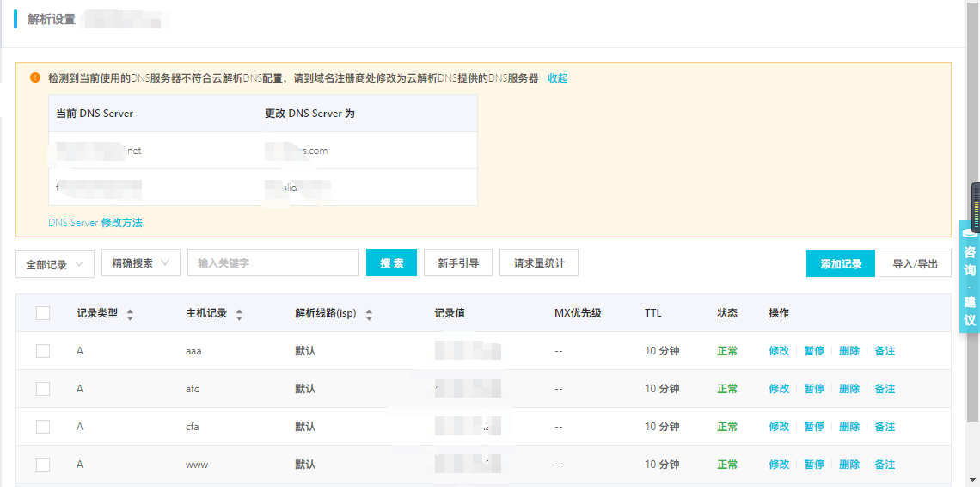Click 暂停 for the cfa record
Image resolution: width=980 pixels, height=487 pixels.
coord(814,427)
